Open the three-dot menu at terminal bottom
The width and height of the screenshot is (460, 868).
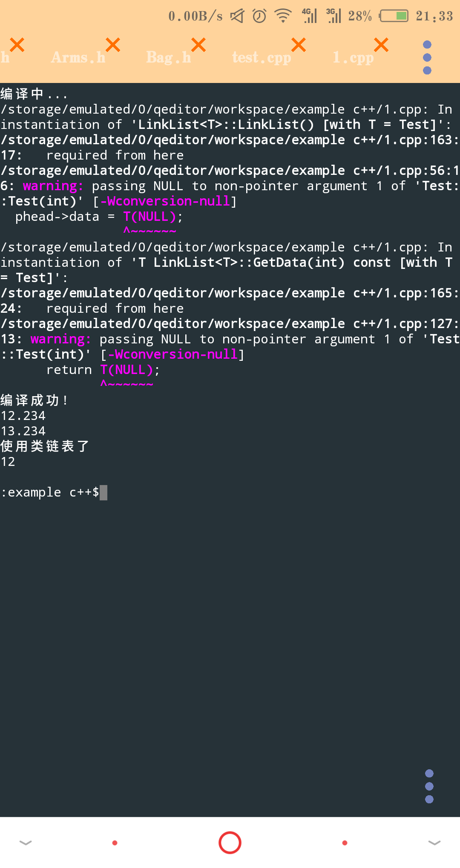(x=429, y=786)
